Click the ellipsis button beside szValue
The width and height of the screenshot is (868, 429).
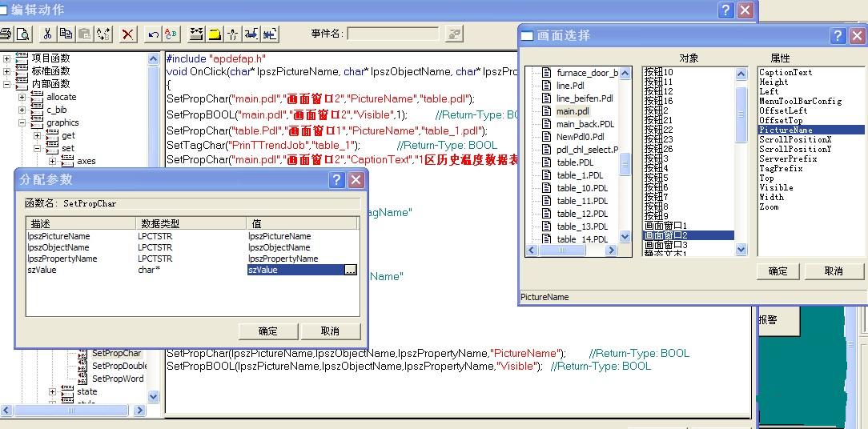coord(350,271)
